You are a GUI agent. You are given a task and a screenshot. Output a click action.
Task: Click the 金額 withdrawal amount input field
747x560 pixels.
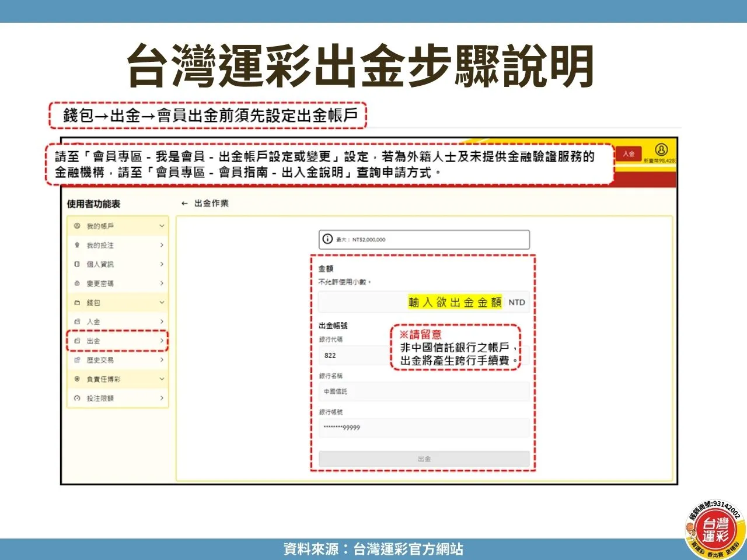(424, 302)
